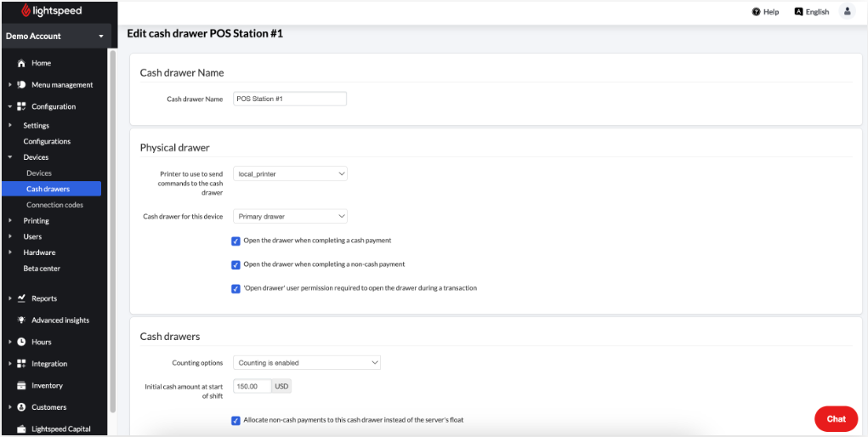This screenshot has width=868, height=437.
Task: Disable 'Open drawer' user permission checkbox
Action: coord(236,288)
